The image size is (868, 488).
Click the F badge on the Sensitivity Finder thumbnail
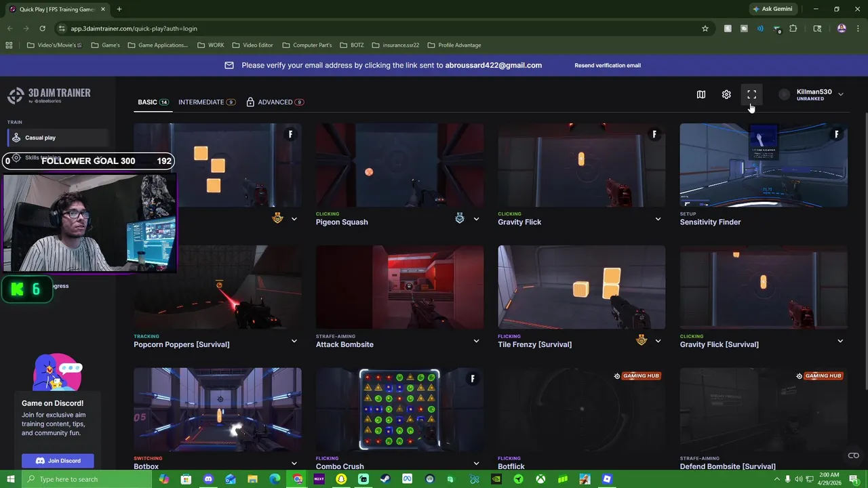click(836, 134)
